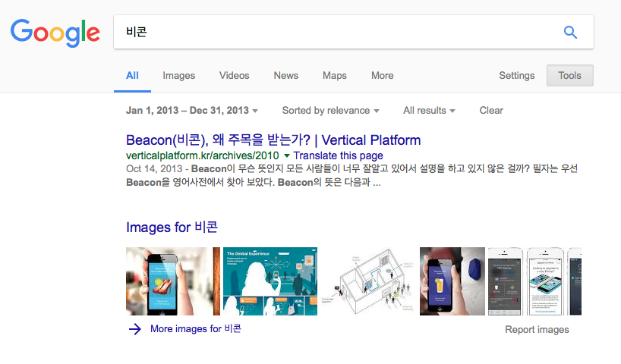Click More images for 비콘 link
The image size is (621, 364).
point(196,329)
